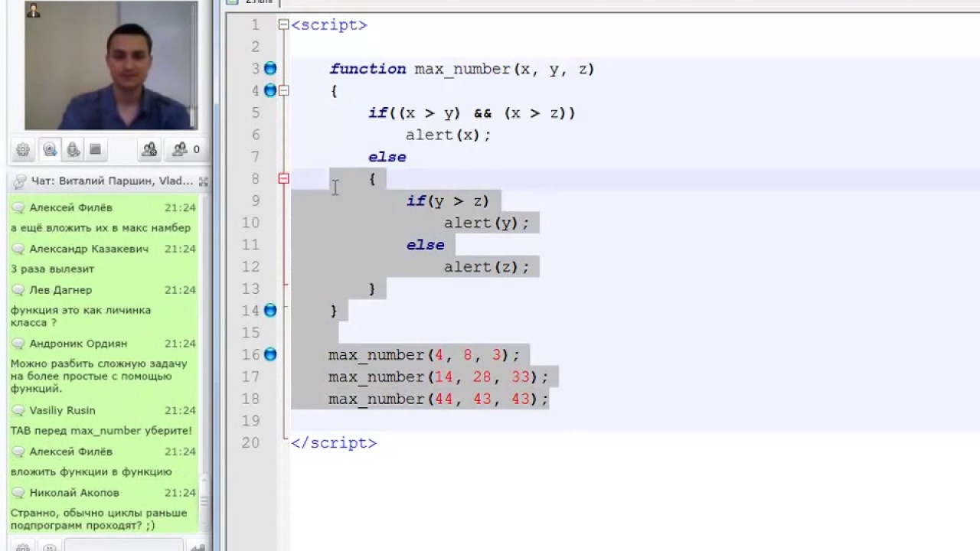980x551 pixels.
Task: Click the chat scrollbar handle
Action: coord(204,501)
